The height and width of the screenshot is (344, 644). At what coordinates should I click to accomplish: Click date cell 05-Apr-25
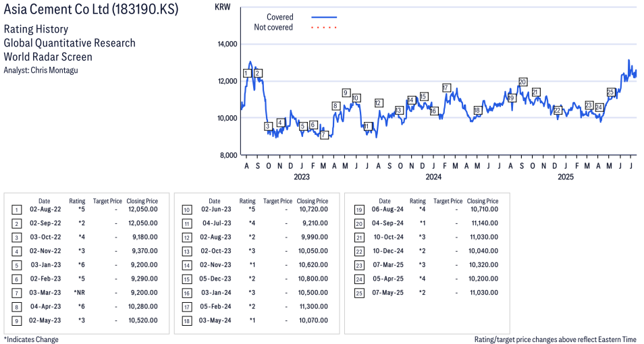(388, 279)
